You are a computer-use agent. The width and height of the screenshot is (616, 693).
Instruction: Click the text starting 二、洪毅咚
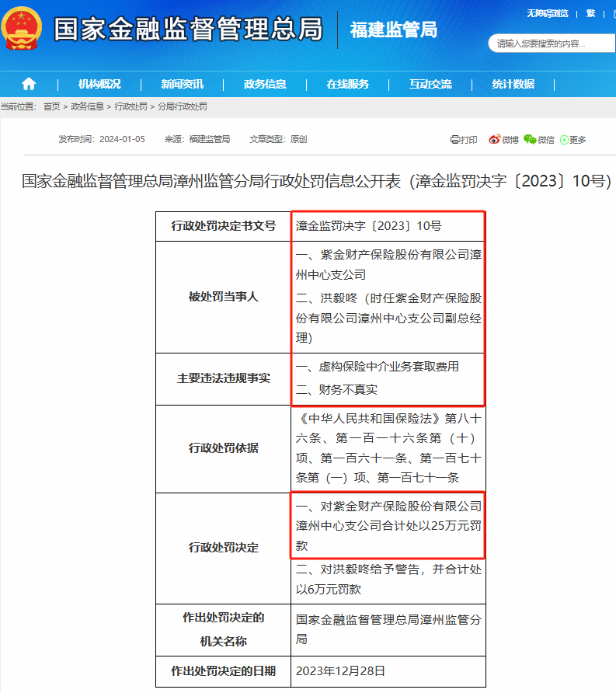click(x=388, y=319)
